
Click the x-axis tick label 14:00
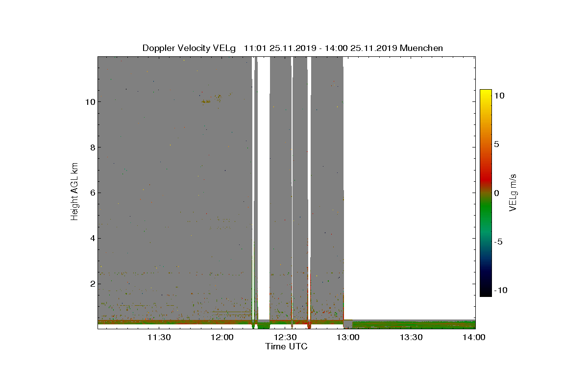[x=474, y=337]
